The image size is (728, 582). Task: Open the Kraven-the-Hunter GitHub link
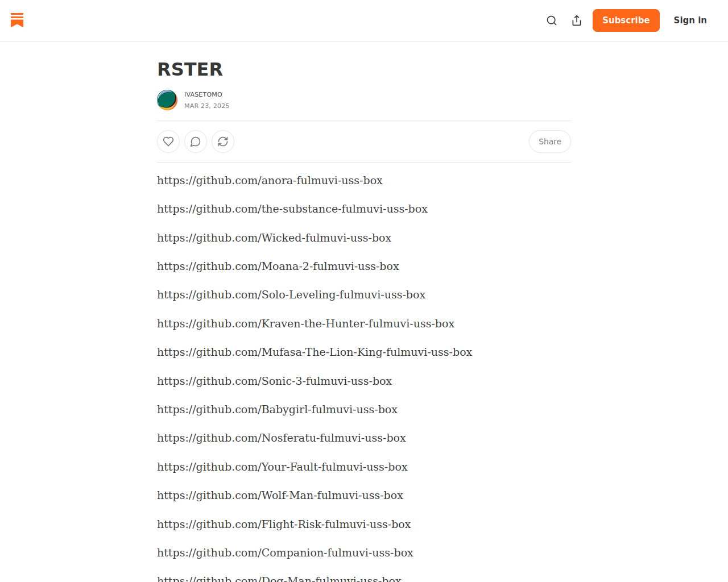[305, 324]
